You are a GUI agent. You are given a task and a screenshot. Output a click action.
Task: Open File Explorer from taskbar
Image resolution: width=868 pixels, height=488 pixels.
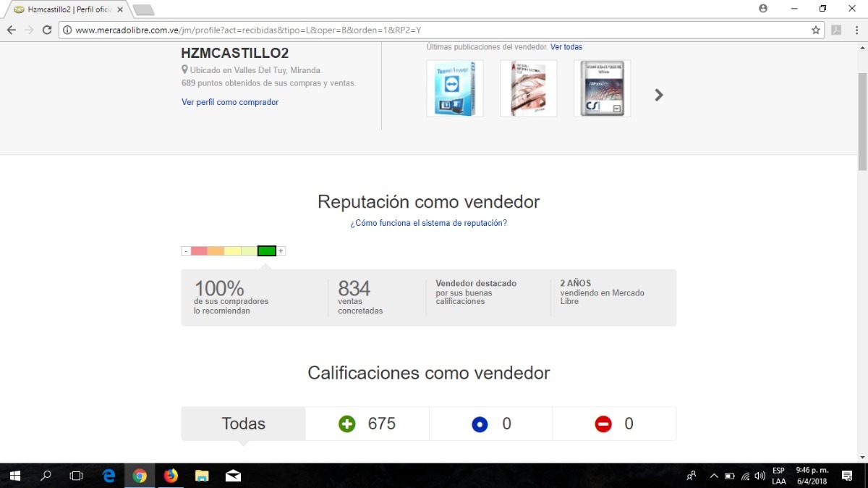click(x=202, y=476)
